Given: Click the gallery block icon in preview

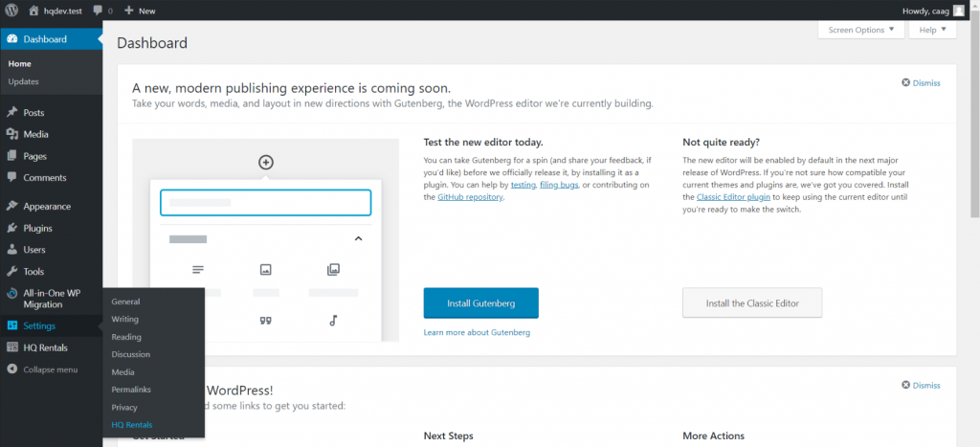Looking at the screenshot, I should [333, 270].
